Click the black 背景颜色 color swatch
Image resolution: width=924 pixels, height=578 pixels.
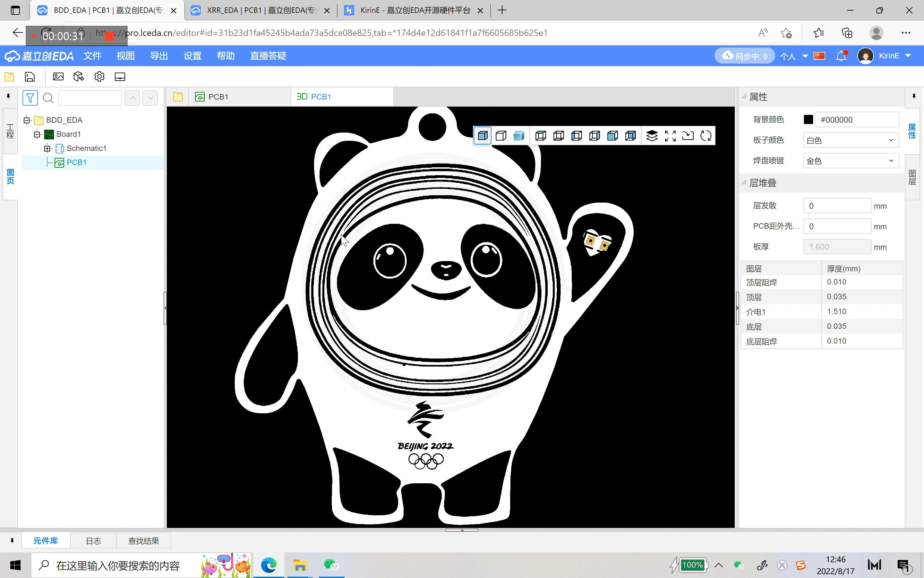click(808, 120)
